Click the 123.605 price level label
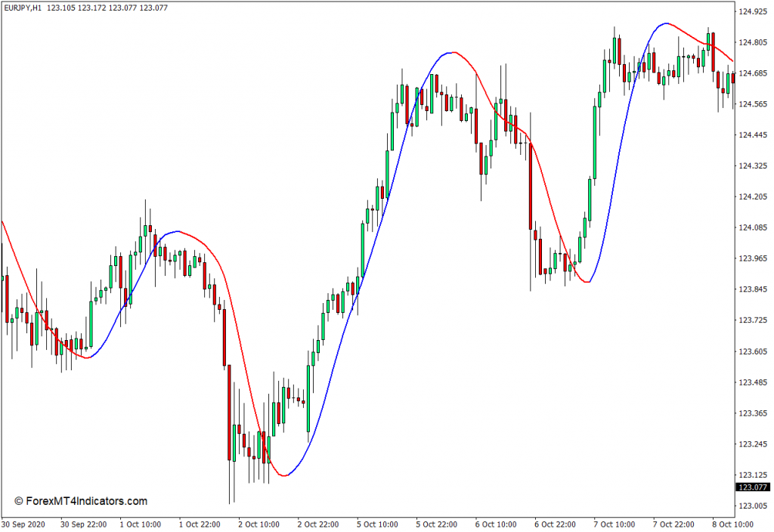The height and width of the screenshot is (532, 774). point(753,351)
